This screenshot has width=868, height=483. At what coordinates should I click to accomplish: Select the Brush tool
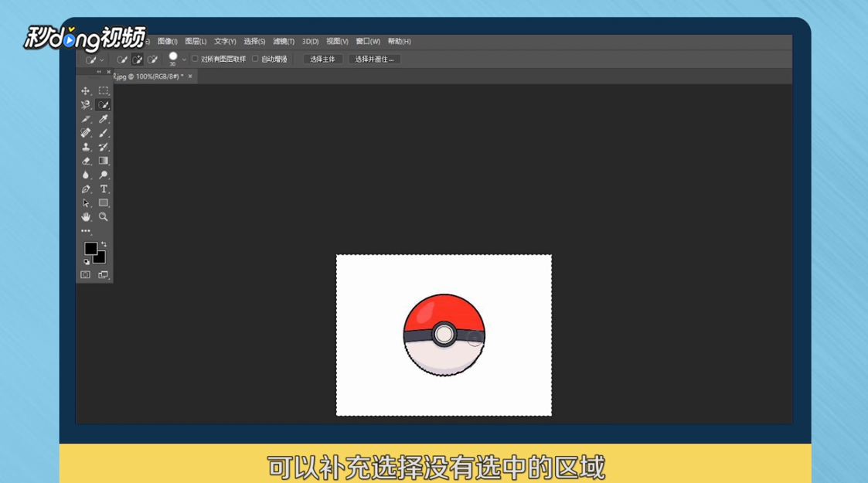coord(104,133)
